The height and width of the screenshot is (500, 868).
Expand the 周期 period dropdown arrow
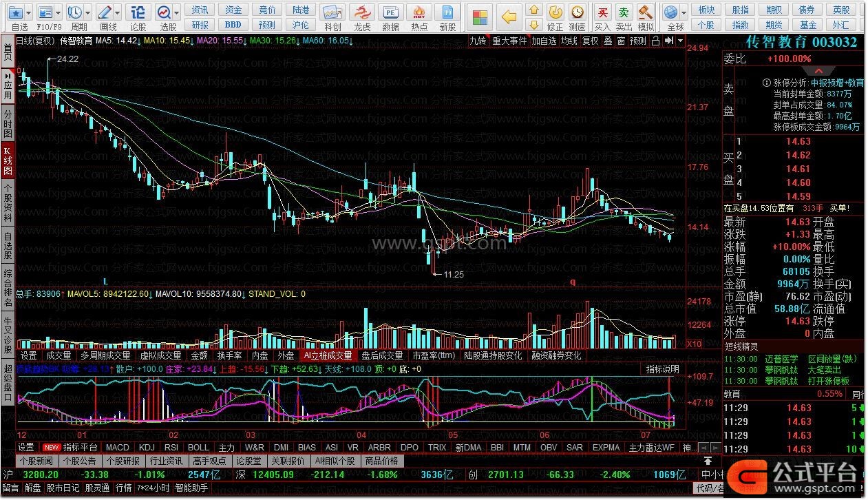click(87, 13)
